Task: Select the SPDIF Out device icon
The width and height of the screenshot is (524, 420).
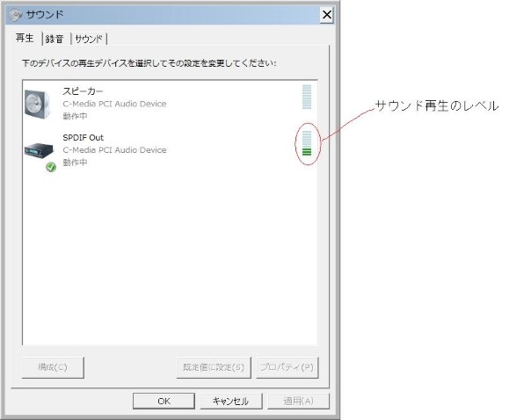Action: click(x=39, y=151)
